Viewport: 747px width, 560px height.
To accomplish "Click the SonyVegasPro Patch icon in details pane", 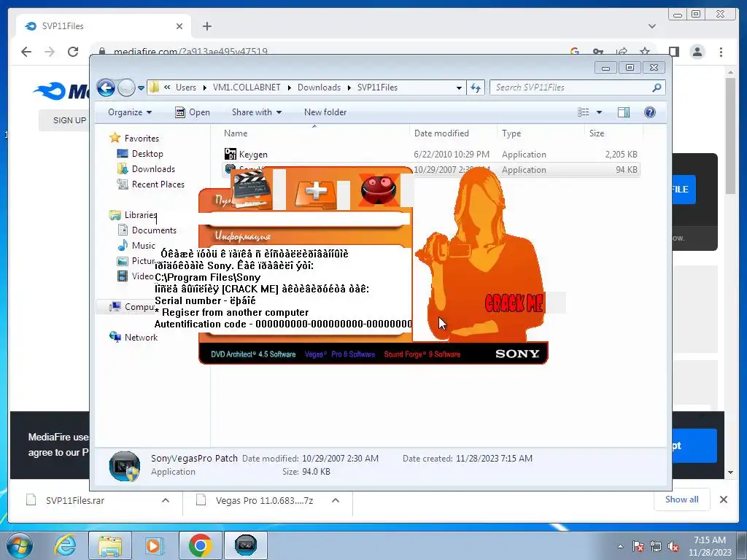I will 124,466.
